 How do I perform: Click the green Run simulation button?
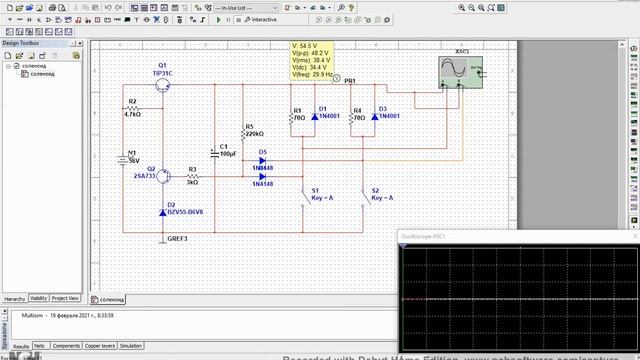219,20
